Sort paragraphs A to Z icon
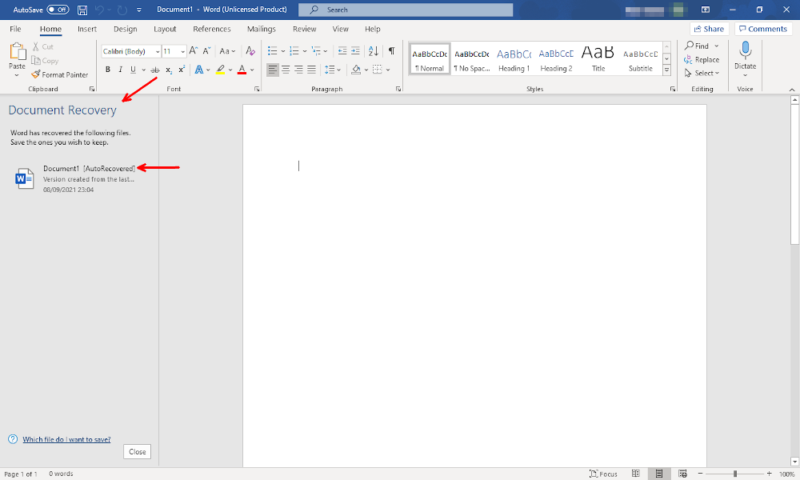The image size is (800, 480). point(373,51)
